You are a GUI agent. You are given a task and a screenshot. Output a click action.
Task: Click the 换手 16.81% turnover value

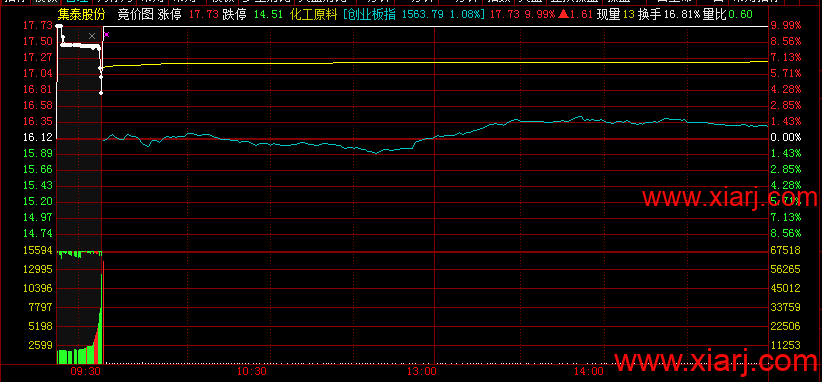[669, 15]
